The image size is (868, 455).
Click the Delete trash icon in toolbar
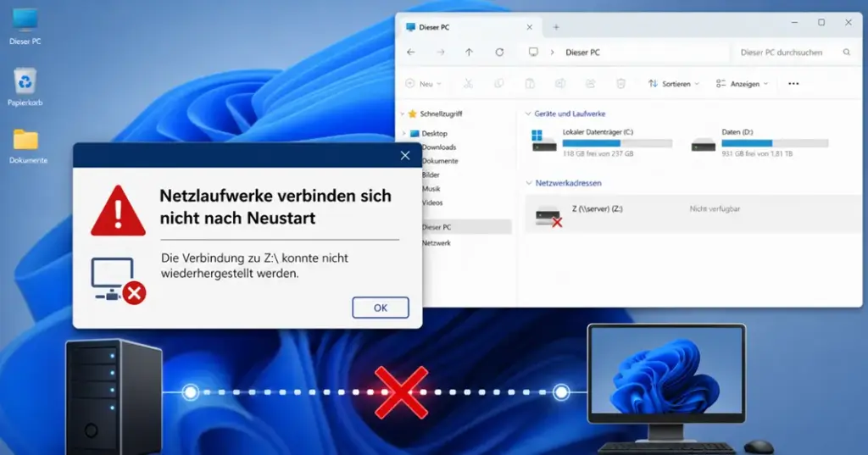[621, 84]
